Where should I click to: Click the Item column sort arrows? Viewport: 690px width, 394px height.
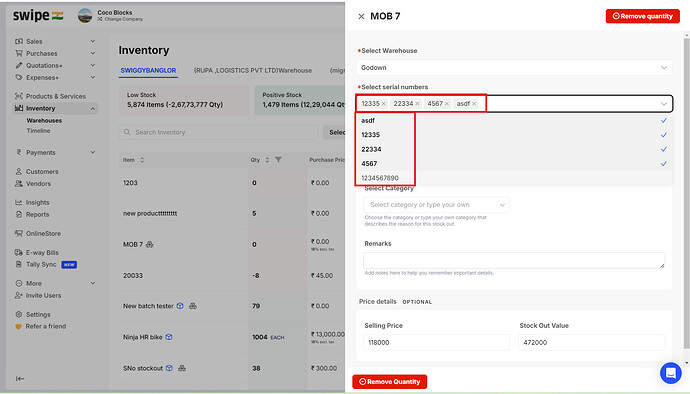pyautogui.click(x=142, y=160)
